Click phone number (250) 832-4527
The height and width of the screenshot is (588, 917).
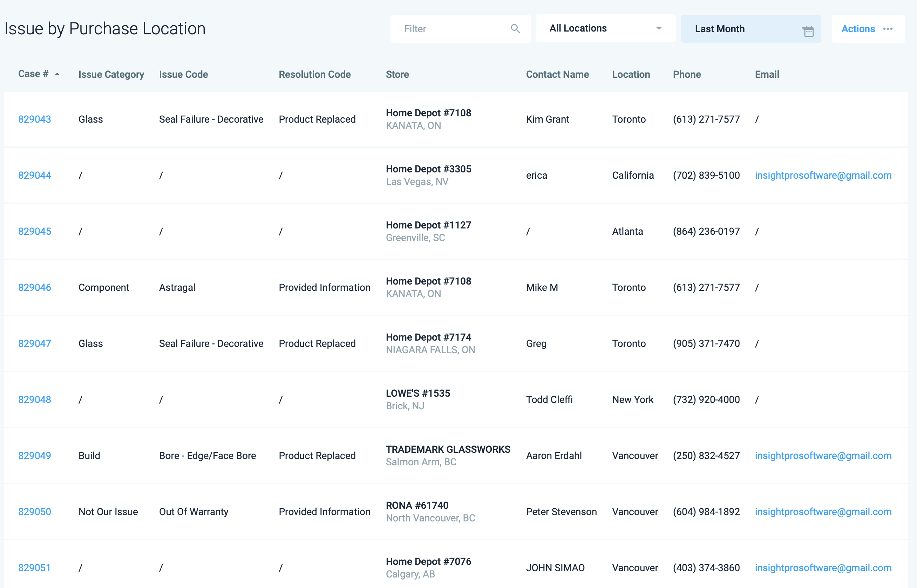[x=706, y=456]
